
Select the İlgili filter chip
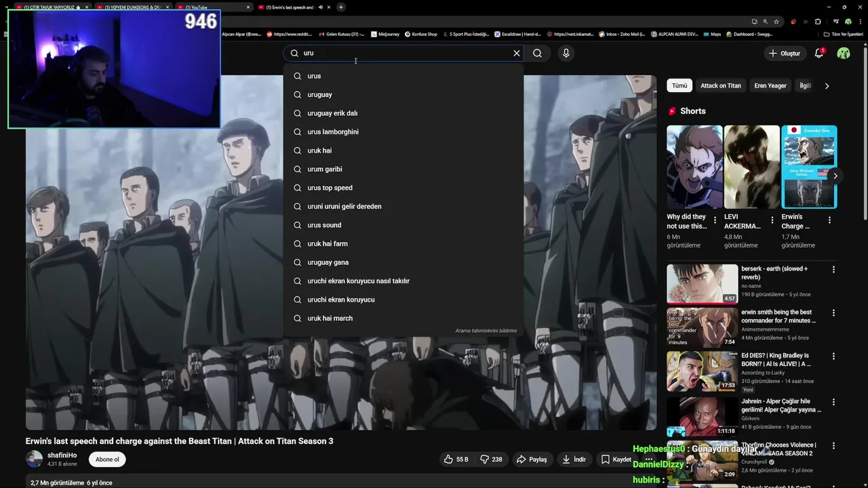point(805,85)
